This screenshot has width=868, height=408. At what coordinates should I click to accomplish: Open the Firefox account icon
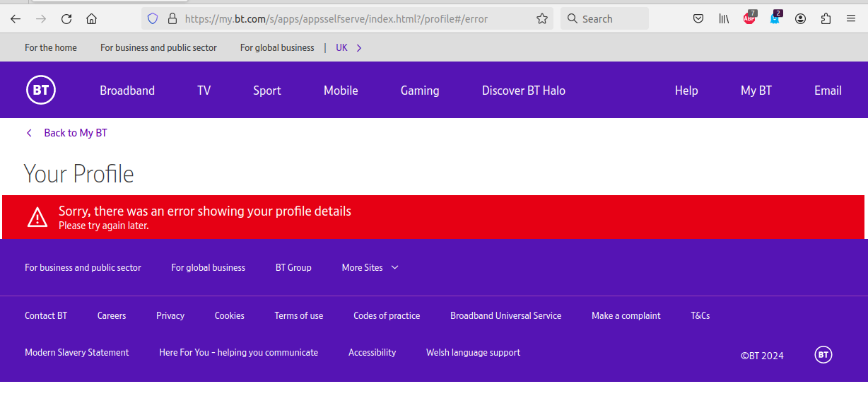800,19
